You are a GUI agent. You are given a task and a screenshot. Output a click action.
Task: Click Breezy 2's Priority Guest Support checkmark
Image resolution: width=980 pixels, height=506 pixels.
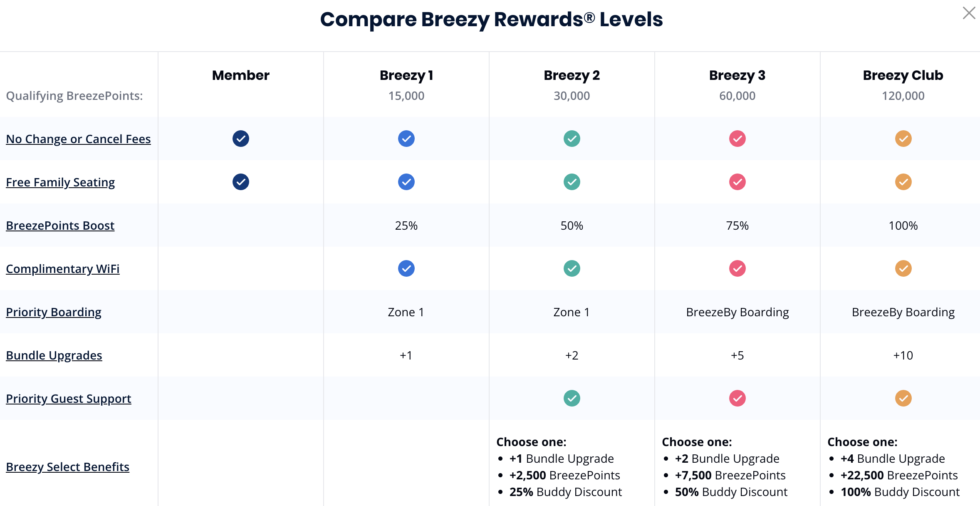click(x=572, y=398)
